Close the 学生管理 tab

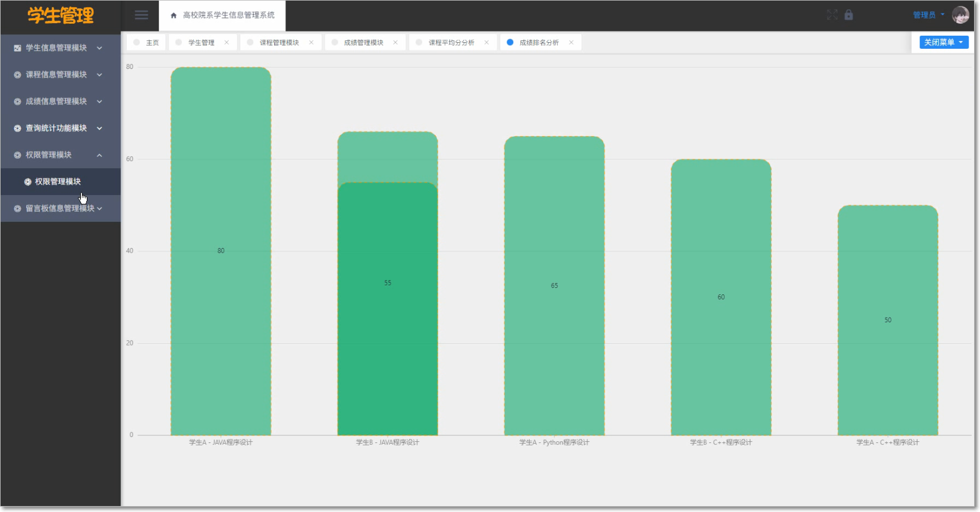227,42
